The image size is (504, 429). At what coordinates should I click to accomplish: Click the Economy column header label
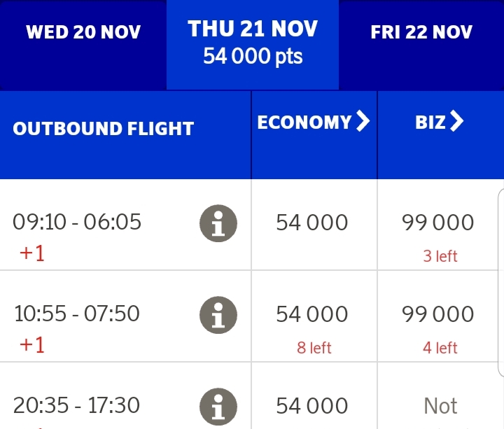[304, 122]
